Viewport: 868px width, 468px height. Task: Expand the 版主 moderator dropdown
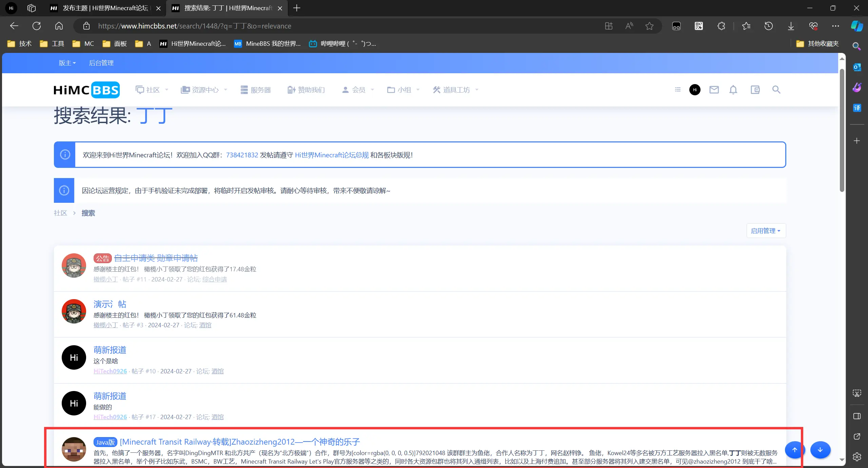click(67, 63)
